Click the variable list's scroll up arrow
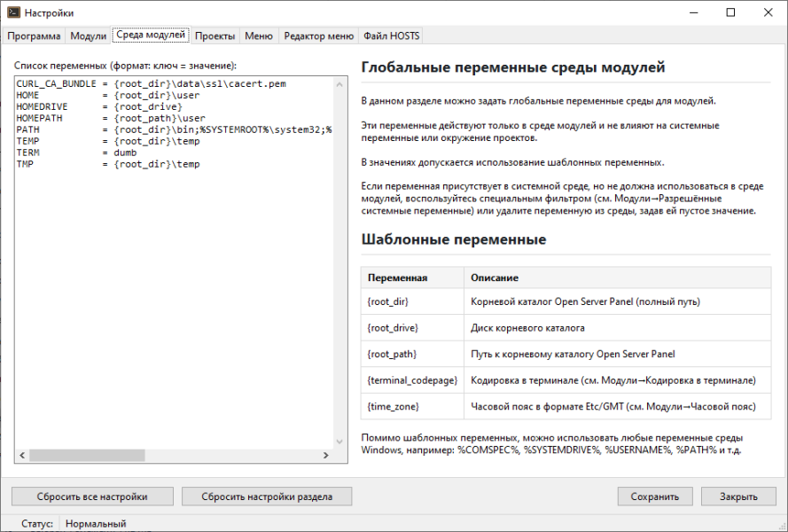The width and height of the screenshot is (788, 532). [339, 83]
